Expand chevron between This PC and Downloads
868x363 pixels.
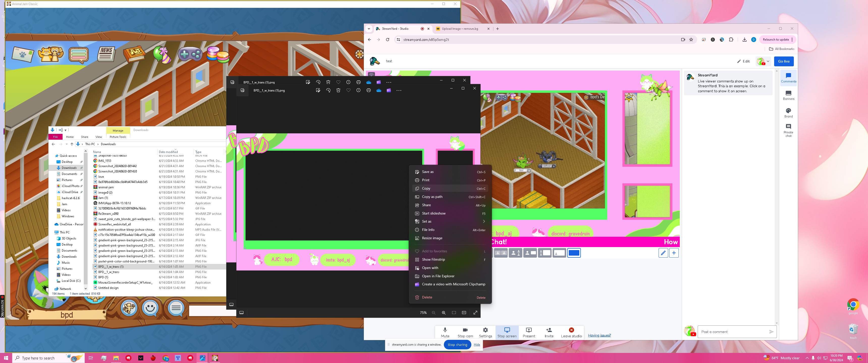pos(98,144)
